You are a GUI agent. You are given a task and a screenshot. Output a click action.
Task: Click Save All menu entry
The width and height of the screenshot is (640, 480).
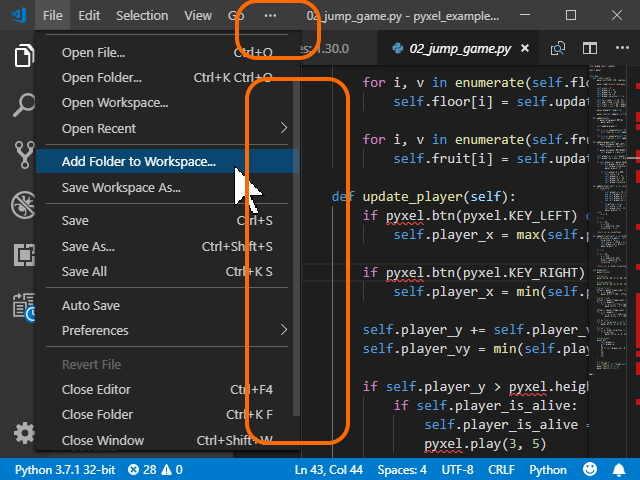coord(167,272)
